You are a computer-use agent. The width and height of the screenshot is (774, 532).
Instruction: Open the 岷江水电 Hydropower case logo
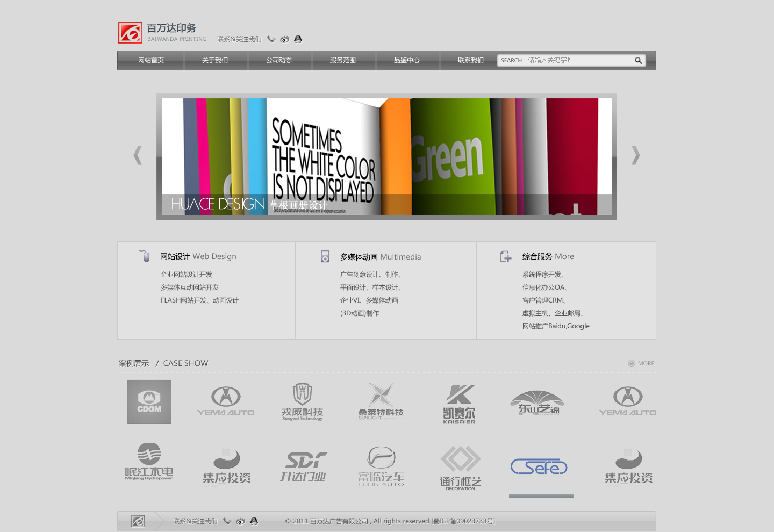coord(149,462)
